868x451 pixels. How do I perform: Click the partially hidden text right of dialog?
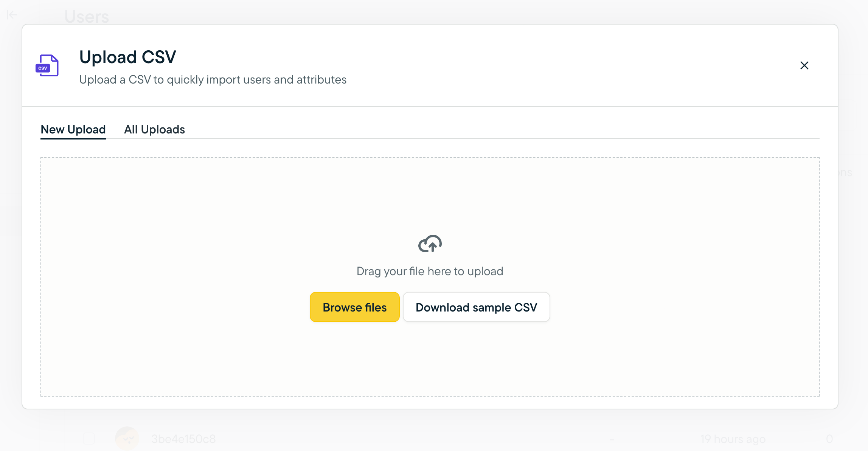tap(846, 173)
